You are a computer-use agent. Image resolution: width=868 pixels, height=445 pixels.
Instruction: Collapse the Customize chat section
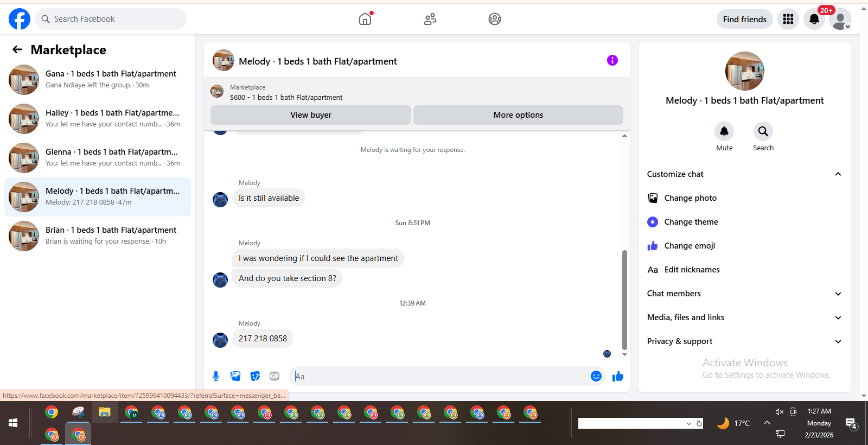745,174
